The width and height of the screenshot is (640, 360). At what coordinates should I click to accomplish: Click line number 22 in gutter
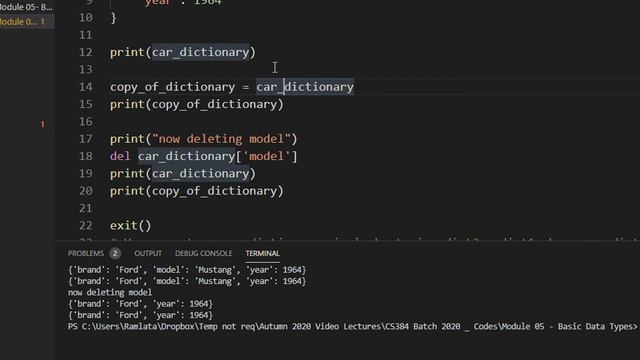86,226
